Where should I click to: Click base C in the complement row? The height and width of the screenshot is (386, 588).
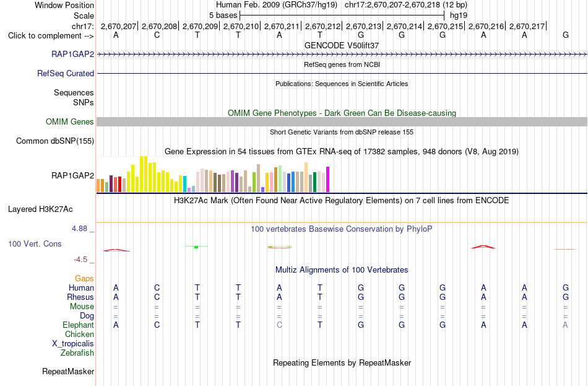tap(157, 35)
